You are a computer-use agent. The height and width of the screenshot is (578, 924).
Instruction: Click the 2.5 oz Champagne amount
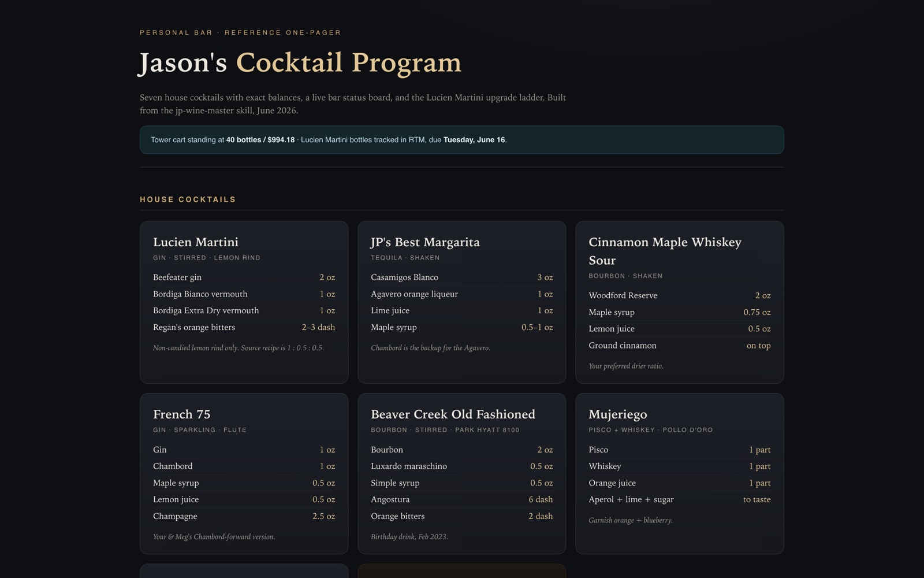[323, 516]
